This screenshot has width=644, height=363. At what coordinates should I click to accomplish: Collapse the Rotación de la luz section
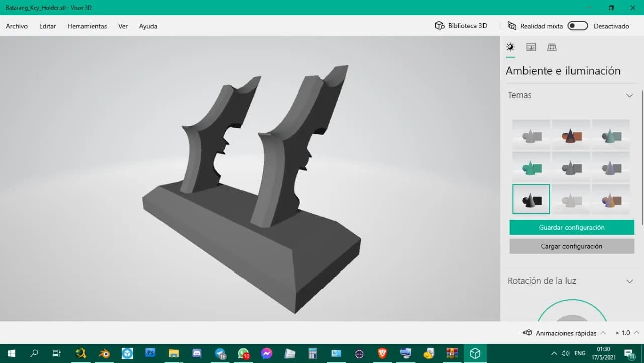629,281
